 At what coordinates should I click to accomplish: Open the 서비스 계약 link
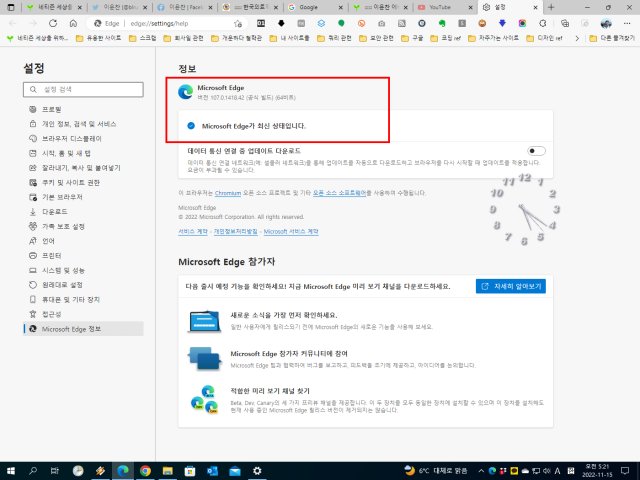[x=193, y=231]
